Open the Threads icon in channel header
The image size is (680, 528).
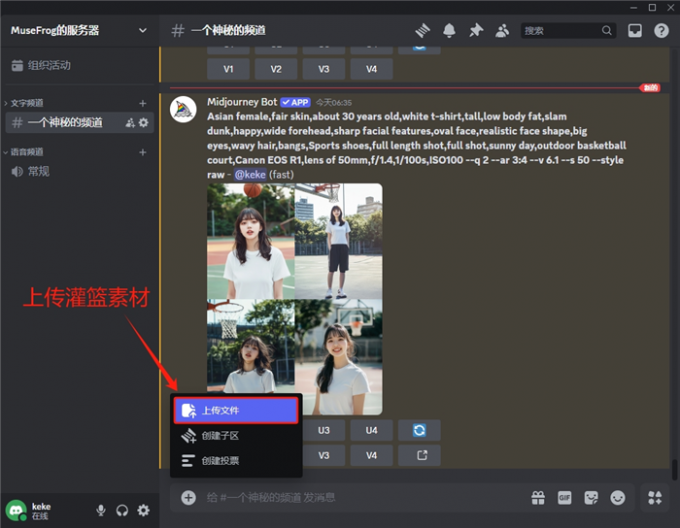click(x=422, y=30)
